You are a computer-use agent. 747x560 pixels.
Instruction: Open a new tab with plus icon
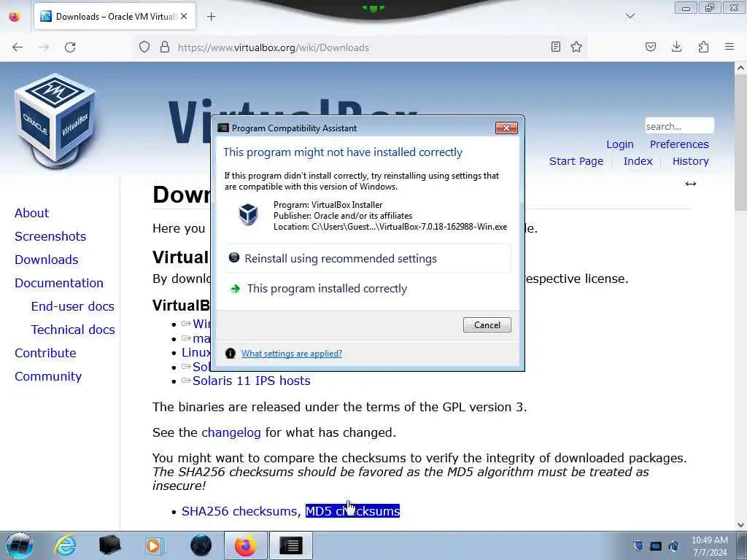pyautogui.click(x=211, y=17)
